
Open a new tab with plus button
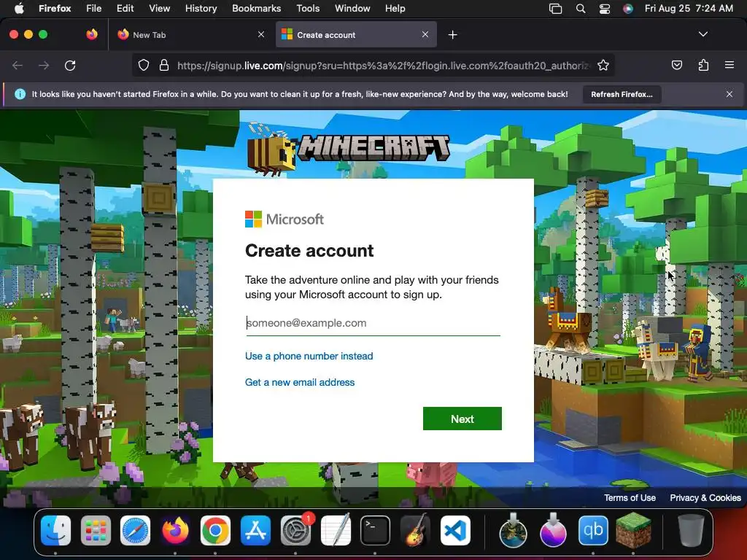click(452, 35)
